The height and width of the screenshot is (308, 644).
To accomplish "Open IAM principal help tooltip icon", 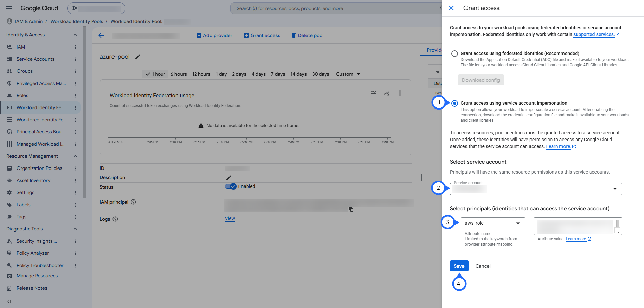I will pos(133,202).
